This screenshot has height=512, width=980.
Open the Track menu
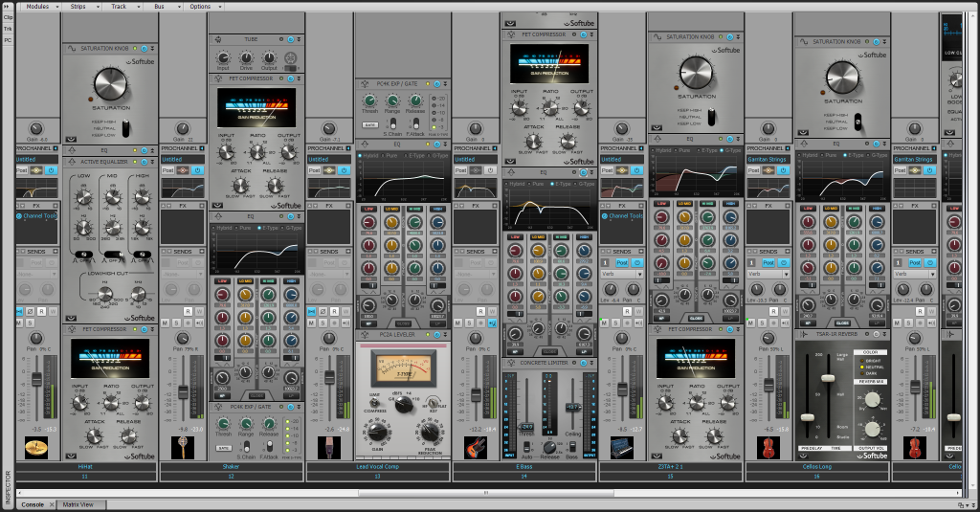[x=122, y=7]
